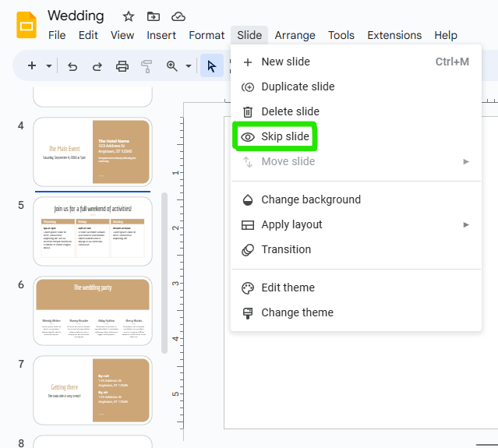This screenshot has width=498, height=448.
Task: Undo the last action
Action: (72, 66)
